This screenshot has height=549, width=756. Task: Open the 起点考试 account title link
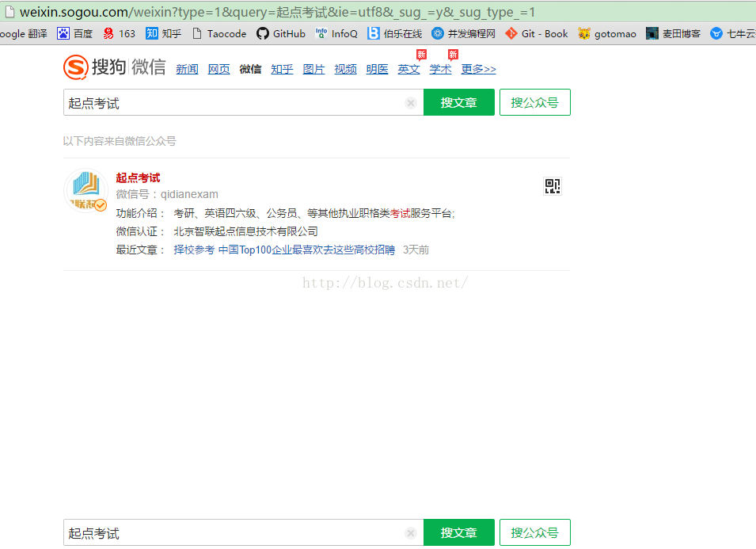pos(138,178)
